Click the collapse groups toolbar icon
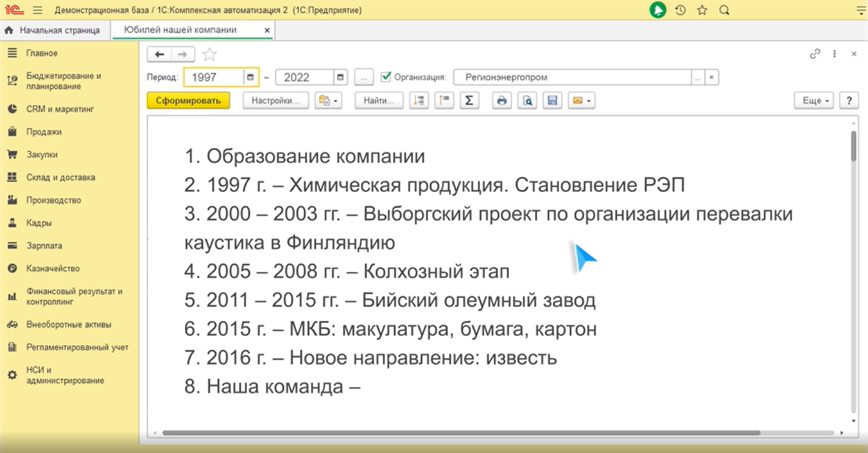Image resolution: width=868 pixels, height=453 pixels. 444,100
